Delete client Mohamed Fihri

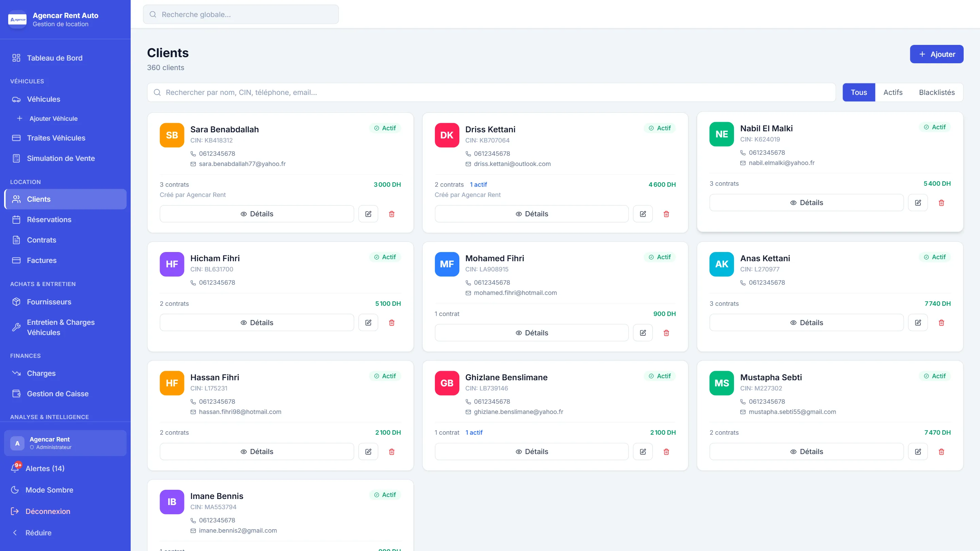[x=666, y=333]
